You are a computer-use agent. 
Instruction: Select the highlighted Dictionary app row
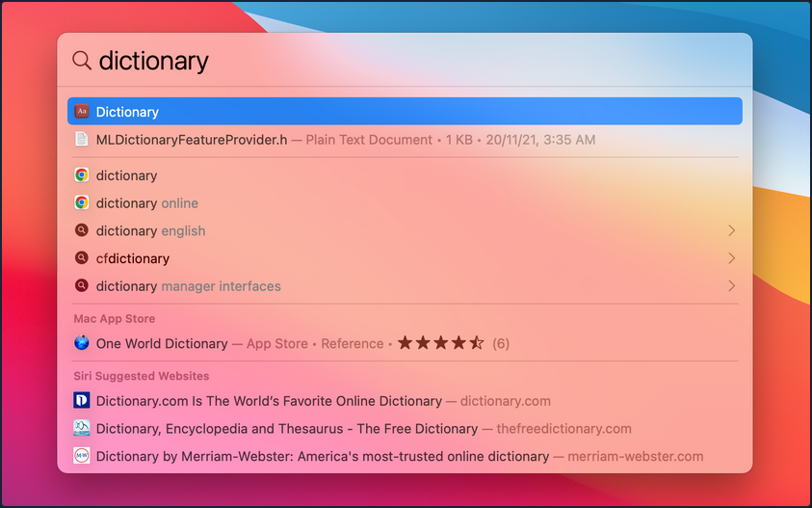coord(405,112)
